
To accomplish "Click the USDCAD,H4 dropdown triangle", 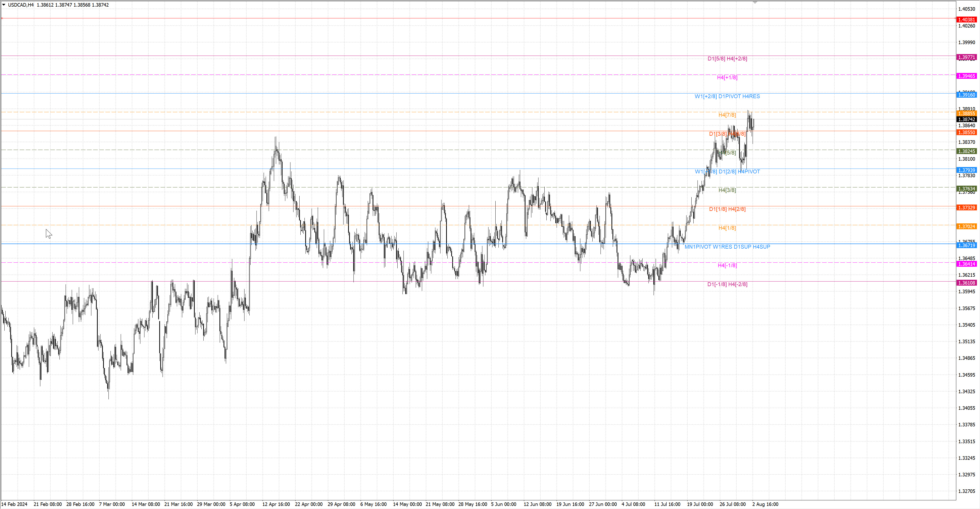I will 4,5.
